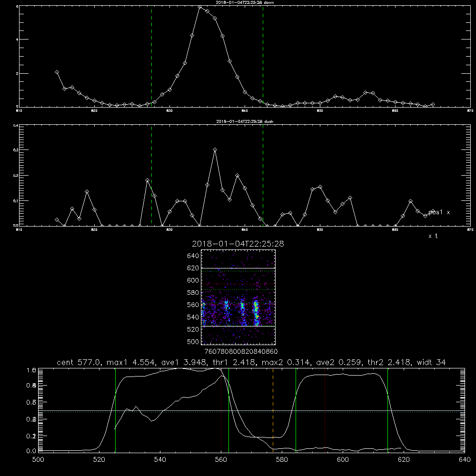Click solid green line near 562 in bottom plot
This screenshot has width=476, height=476.
228,410
